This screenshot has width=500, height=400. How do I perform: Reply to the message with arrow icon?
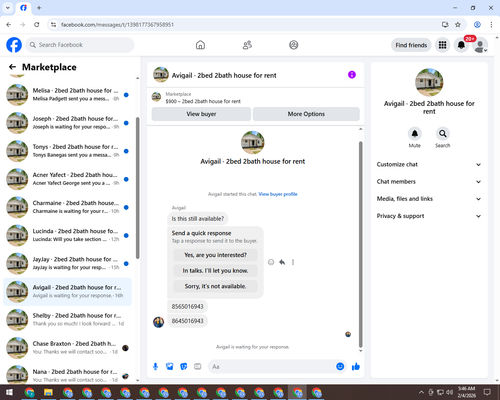coord(282,262)
